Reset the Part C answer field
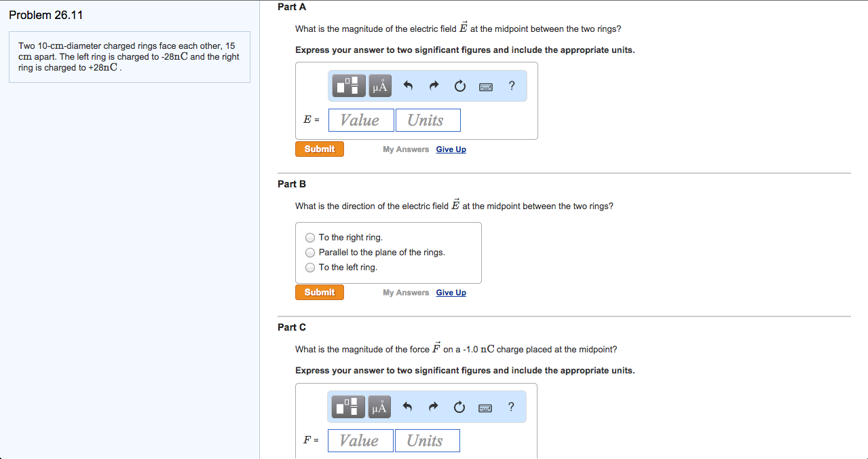The height and width of the screenshot is (459, 868). (459, 407)
